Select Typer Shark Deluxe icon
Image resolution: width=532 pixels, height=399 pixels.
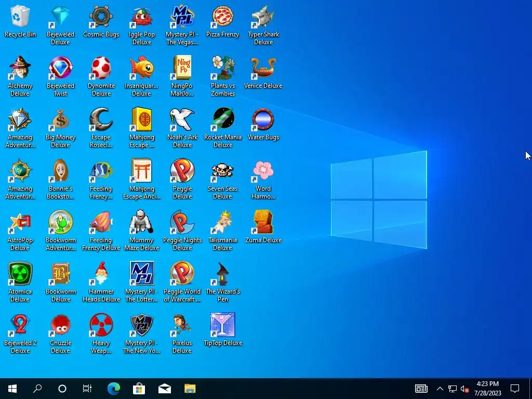[263, 16]
